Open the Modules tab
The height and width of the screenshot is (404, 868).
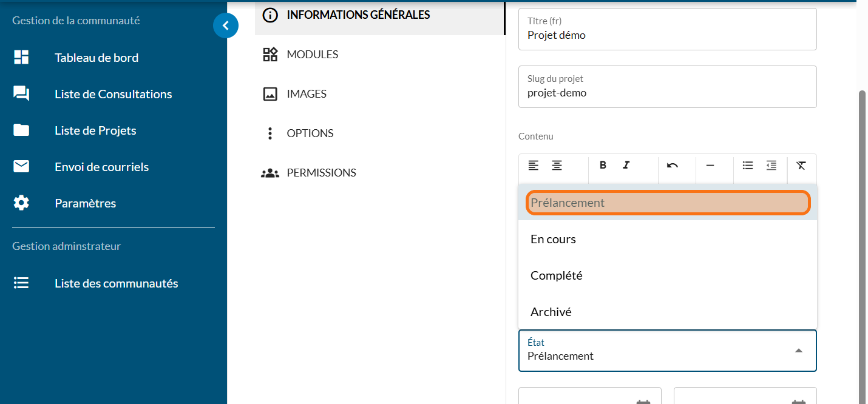click(x=313, y=55)
